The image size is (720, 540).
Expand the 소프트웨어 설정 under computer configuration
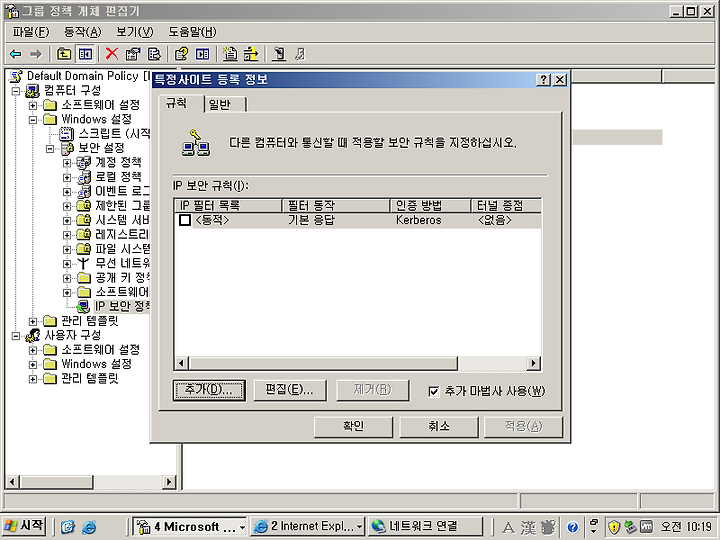(x=33, y=106)
